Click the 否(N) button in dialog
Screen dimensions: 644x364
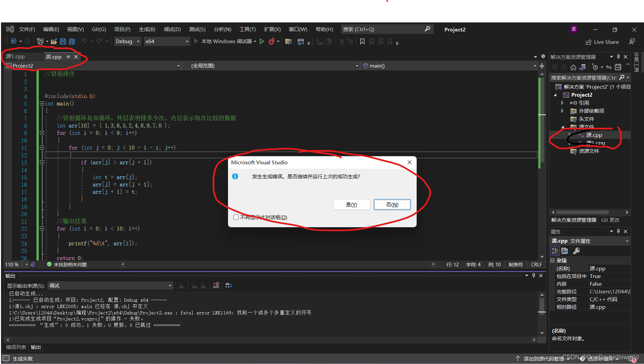(x=392, y=204)
